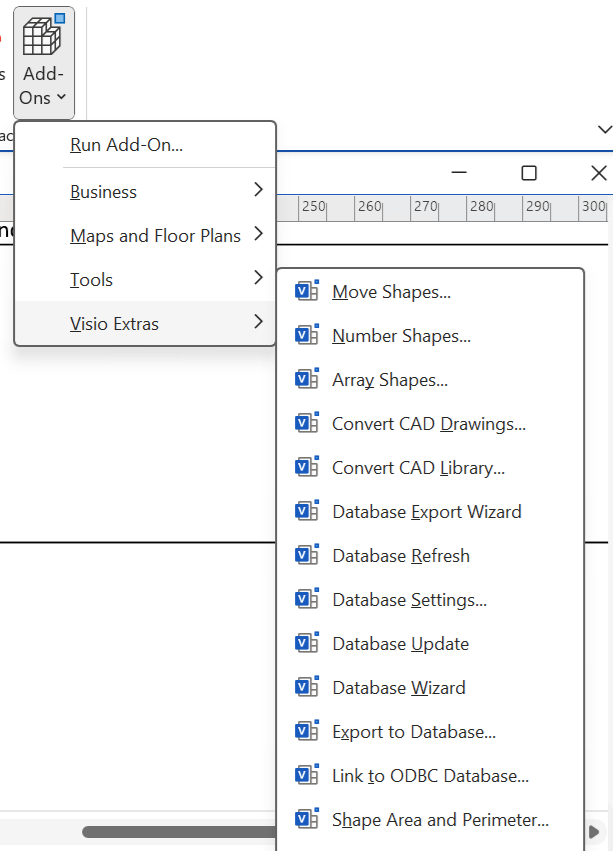Expand the Business submenu arrow
The image size is (613, 851).
pyautogui.click(x=258, y=189)
